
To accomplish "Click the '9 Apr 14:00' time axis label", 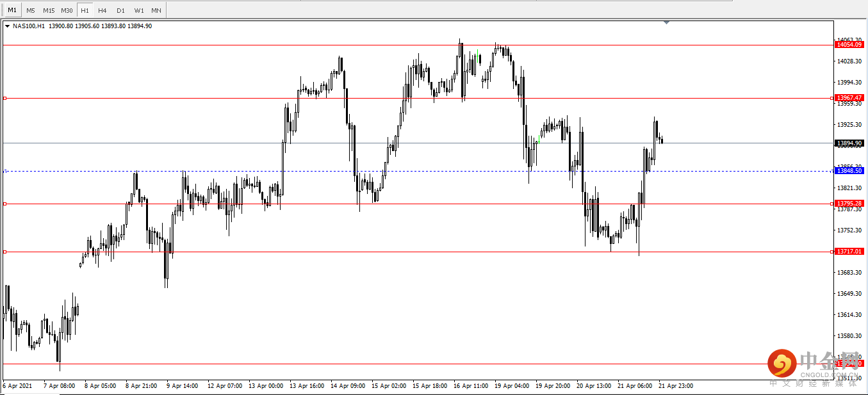I will 182,386.
